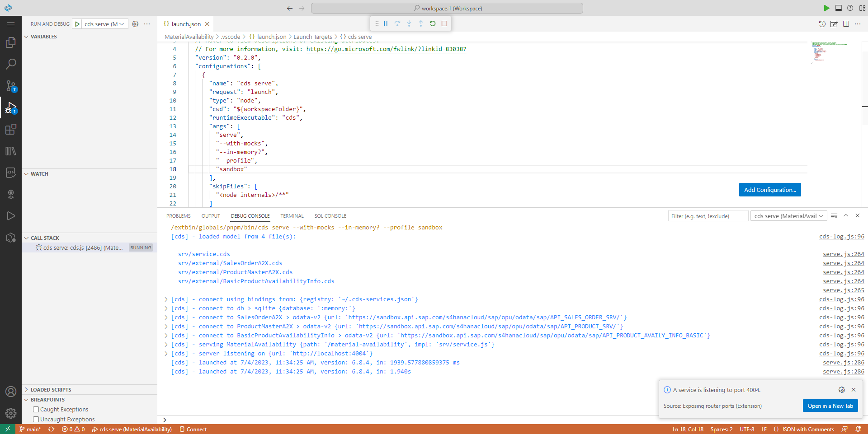Open the go.microsoft.com fwlink URL
Screen dimensions: 868x434
[386, 49]
